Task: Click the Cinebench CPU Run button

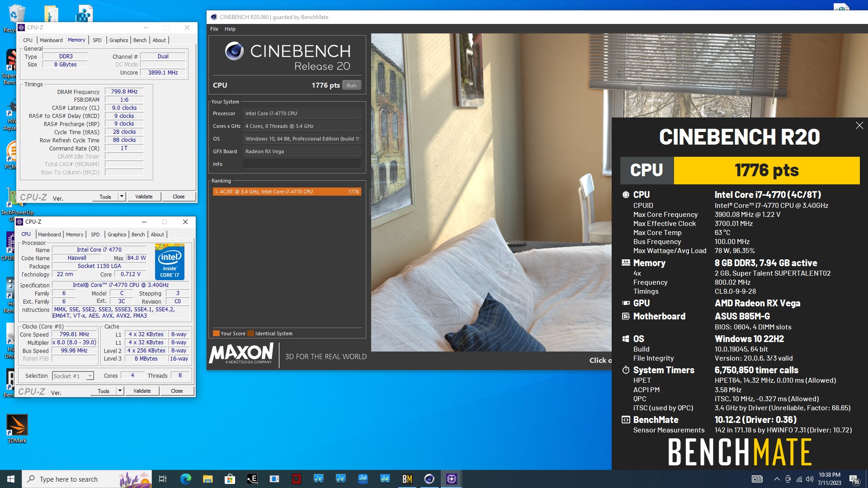Action: point(352,85)
